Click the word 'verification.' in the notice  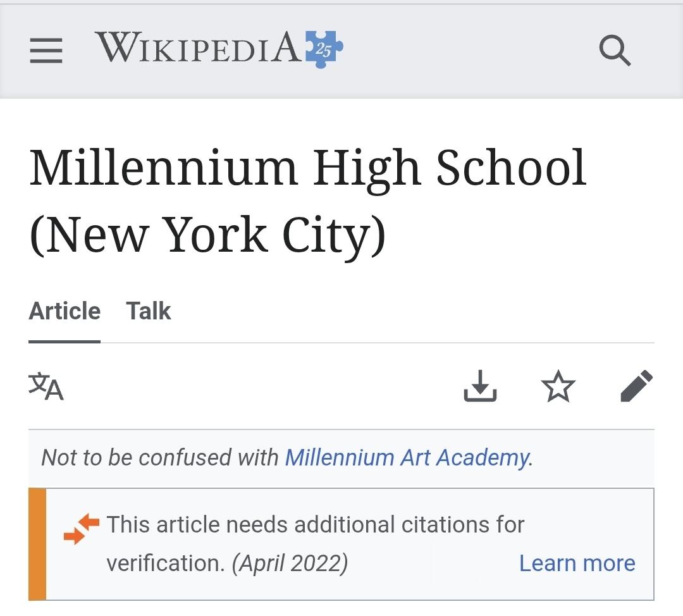[x=166, y=563]
